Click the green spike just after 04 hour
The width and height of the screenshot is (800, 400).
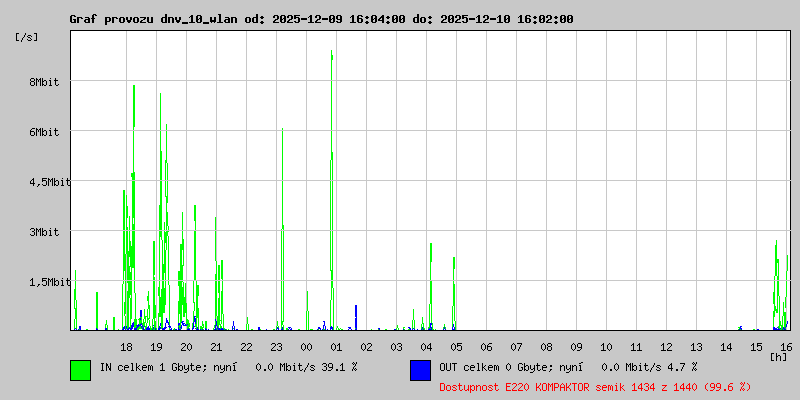pyautogui.click(x=431, y=286)
